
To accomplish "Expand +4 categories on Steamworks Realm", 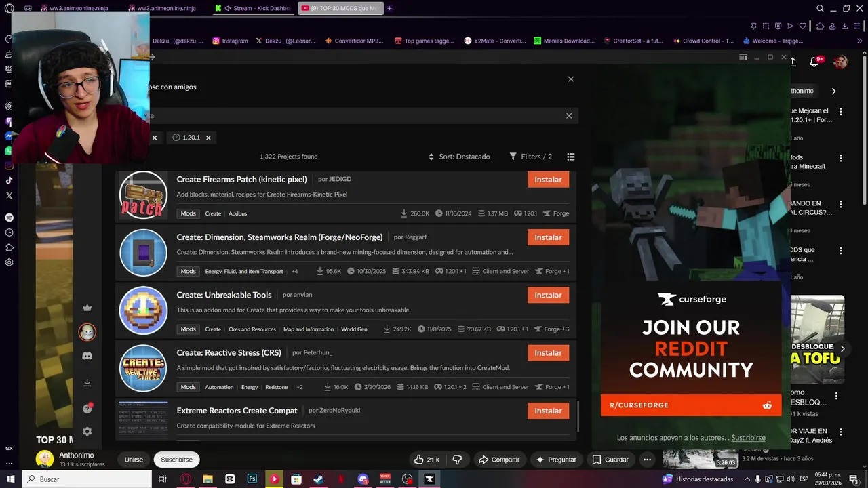I will [294, 272].
